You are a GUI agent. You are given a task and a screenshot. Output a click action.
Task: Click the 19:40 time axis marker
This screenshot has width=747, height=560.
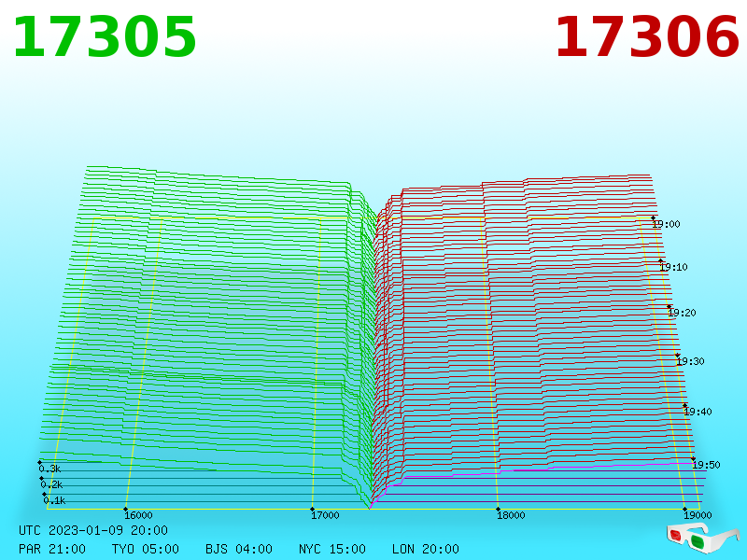point(698,412)
